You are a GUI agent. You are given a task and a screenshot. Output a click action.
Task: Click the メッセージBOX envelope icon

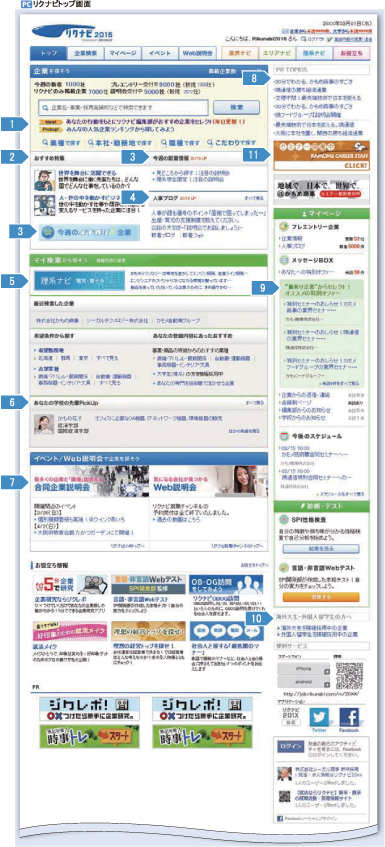tap(285, 260)
